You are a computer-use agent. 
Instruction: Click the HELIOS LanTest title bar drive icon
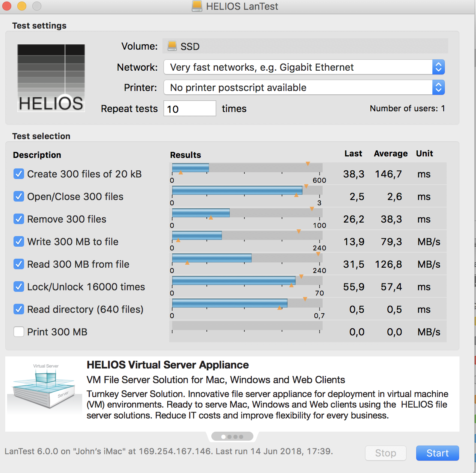click(x=197, y=6)
